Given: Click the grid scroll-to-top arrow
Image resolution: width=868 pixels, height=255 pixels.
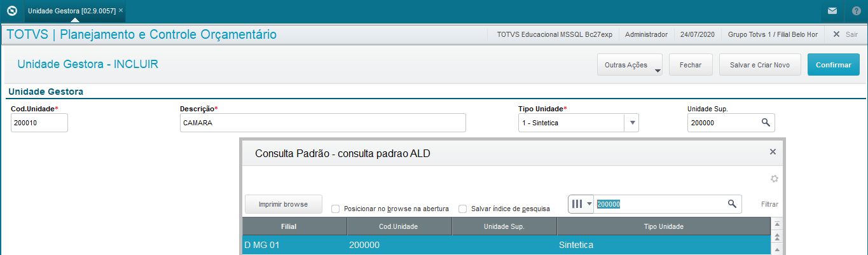Looking at the screenshot, I should tap(776, 224).
